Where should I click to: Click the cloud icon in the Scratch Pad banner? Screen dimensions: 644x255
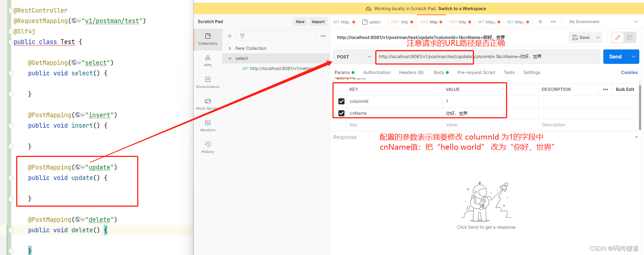[x=368, y=9]
